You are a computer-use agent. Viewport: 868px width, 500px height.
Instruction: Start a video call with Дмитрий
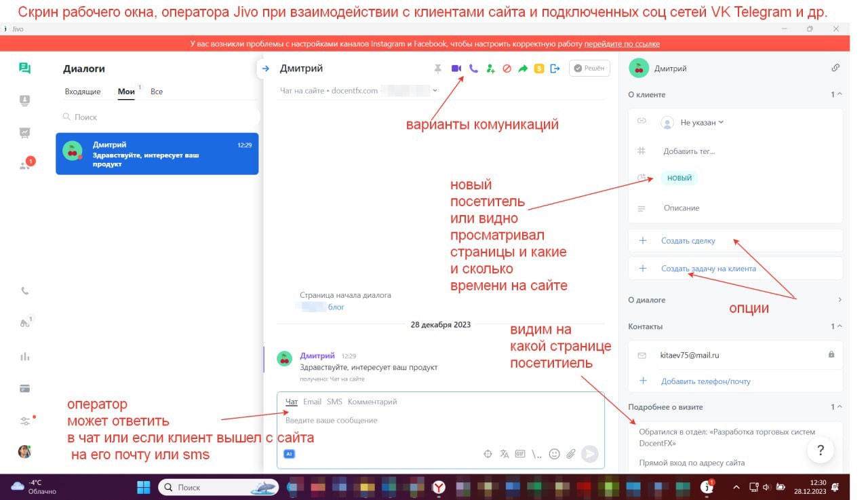(456, 69)
